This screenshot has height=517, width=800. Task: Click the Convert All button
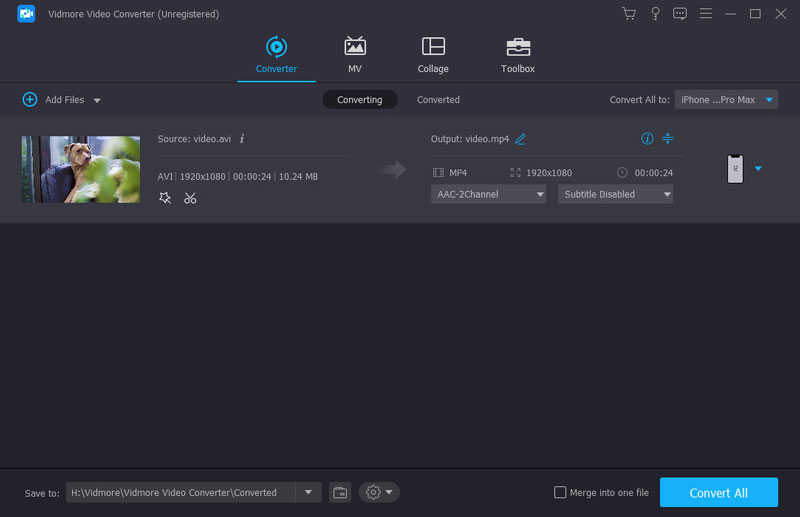pos(718,492)
